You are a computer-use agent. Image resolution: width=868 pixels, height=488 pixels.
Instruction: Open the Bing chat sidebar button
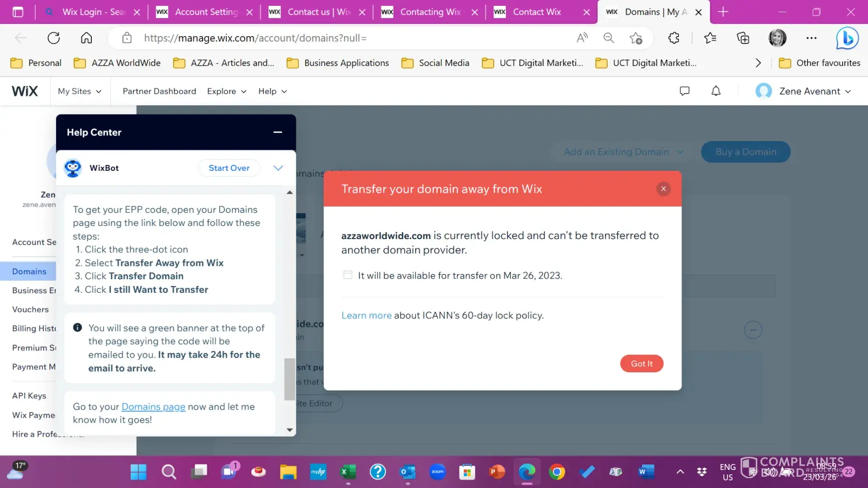tap(847, 38)
